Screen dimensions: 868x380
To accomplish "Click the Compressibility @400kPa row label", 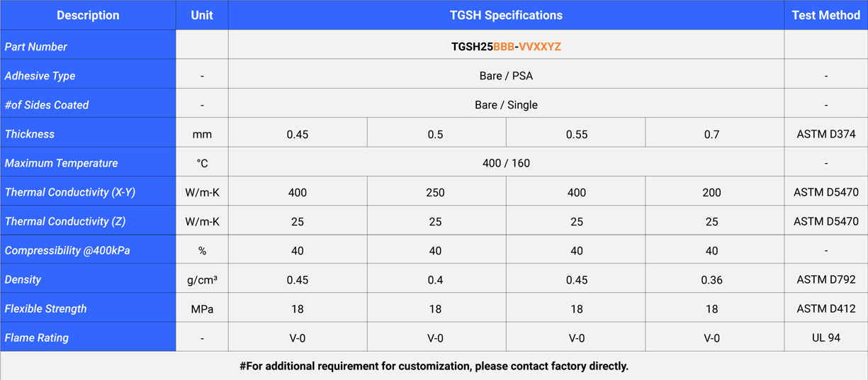I will click(x=67, y=250).
